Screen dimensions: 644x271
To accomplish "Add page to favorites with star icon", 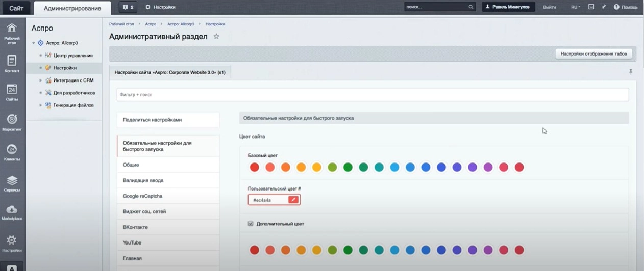I will tap(216, 37).
